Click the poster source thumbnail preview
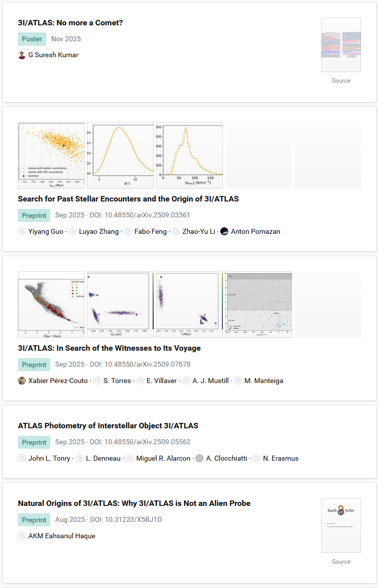Viewport: 379px width, 588px height. (x=341, y=45)
